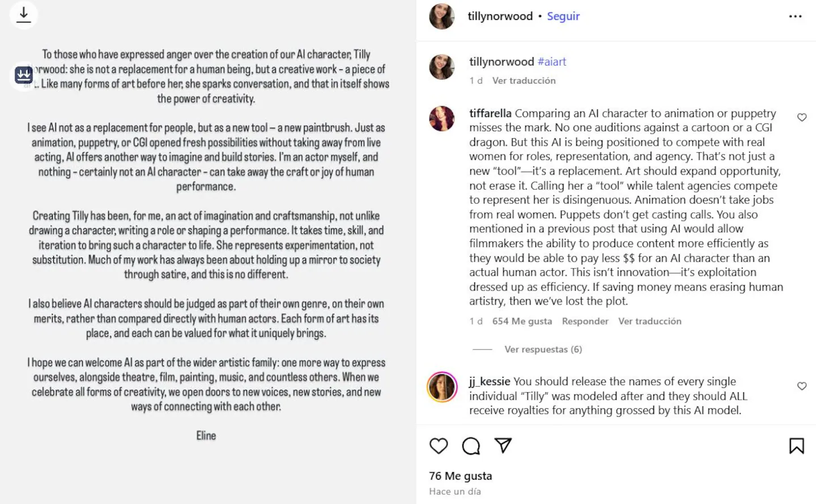Translate tiffarella's comment with 'Ver traducción'
Screen dimensions: 816x504
pyautogui.click(x=649, y=321)
